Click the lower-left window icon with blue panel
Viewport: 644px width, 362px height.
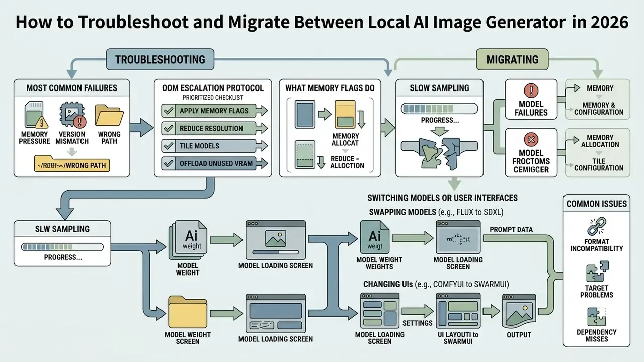[x=275, y=313]
